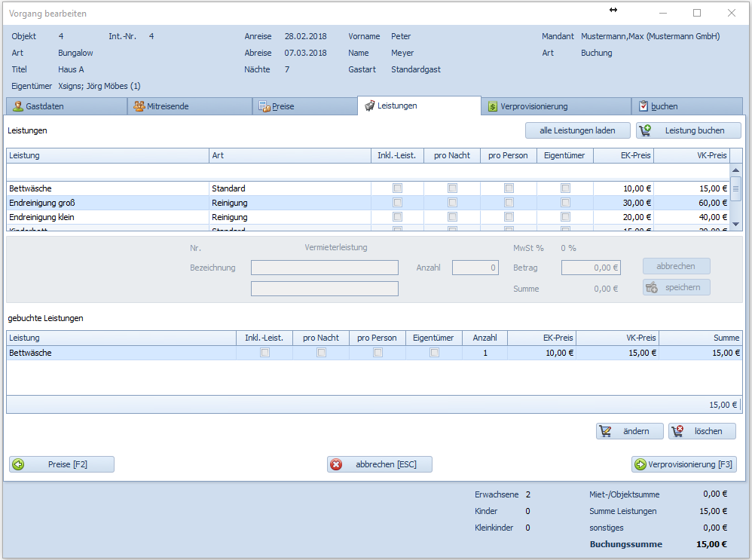Click the greyed abbrechen button in edit panel

tap(676, 266)
